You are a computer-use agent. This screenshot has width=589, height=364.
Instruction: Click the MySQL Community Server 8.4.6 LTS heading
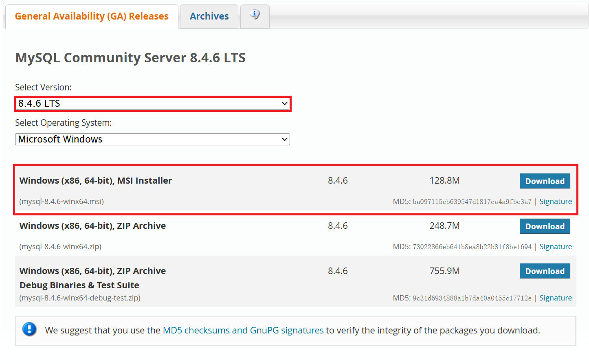point(130,57)
